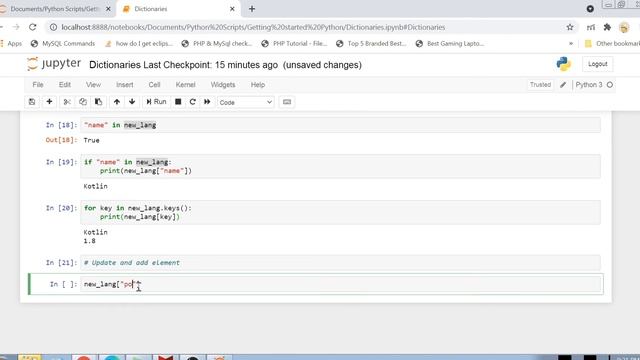
Task: Open a new browser tab
Action: (252, 9)
